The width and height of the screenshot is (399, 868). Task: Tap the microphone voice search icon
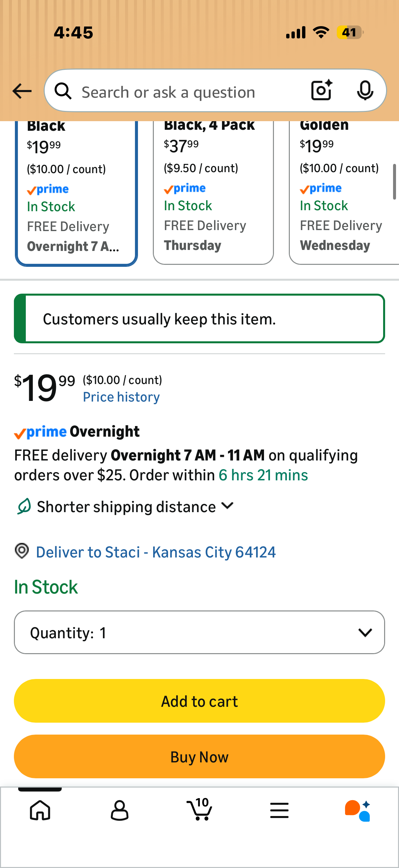click(365, 90)
